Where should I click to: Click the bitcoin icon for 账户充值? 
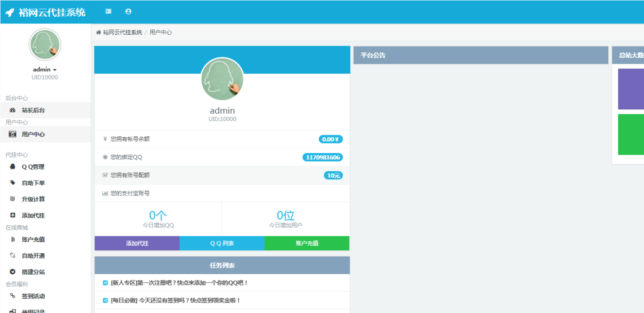tap(13, 239)
